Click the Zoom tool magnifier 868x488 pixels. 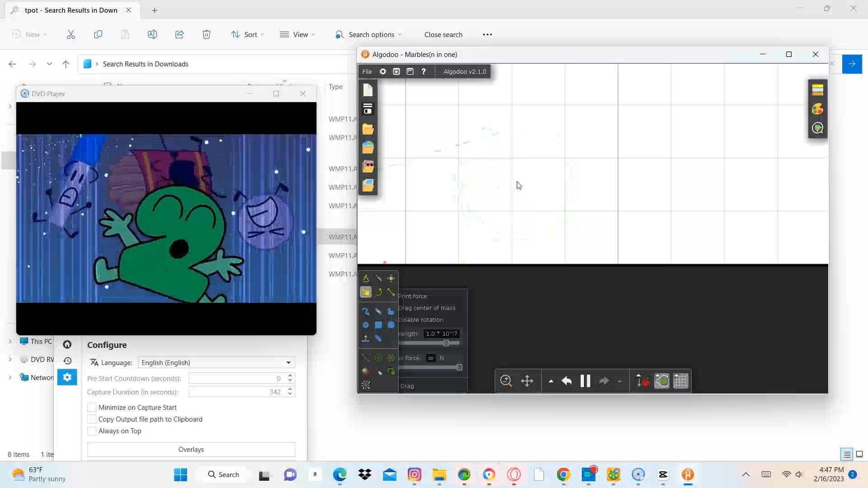[506, 381]
